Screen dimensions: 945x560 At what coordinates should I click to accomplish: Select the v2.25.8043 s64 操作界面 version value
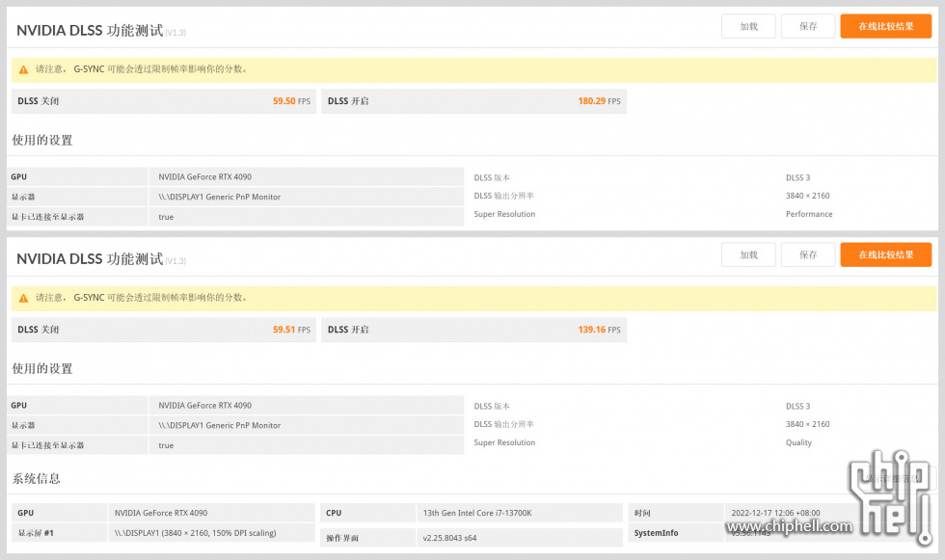tap(449, 538)
